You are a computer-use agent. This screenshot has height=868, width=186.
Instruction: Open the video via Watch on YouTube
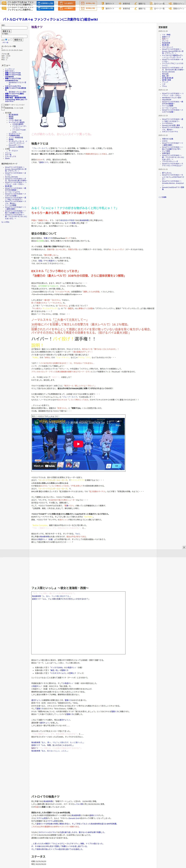coord(44,466)
